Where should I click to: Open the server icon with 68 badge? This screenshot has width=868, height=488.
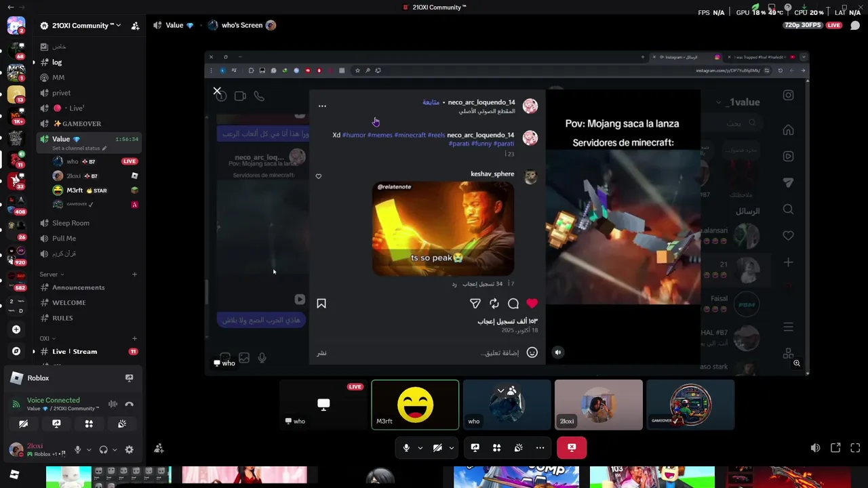16,49
